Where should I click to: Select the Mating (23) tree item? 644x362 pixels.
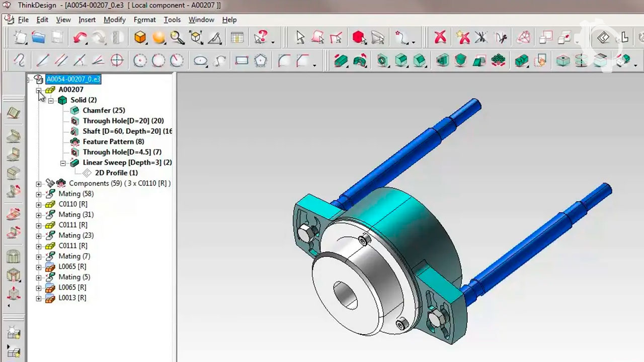[x=76, y=235]
